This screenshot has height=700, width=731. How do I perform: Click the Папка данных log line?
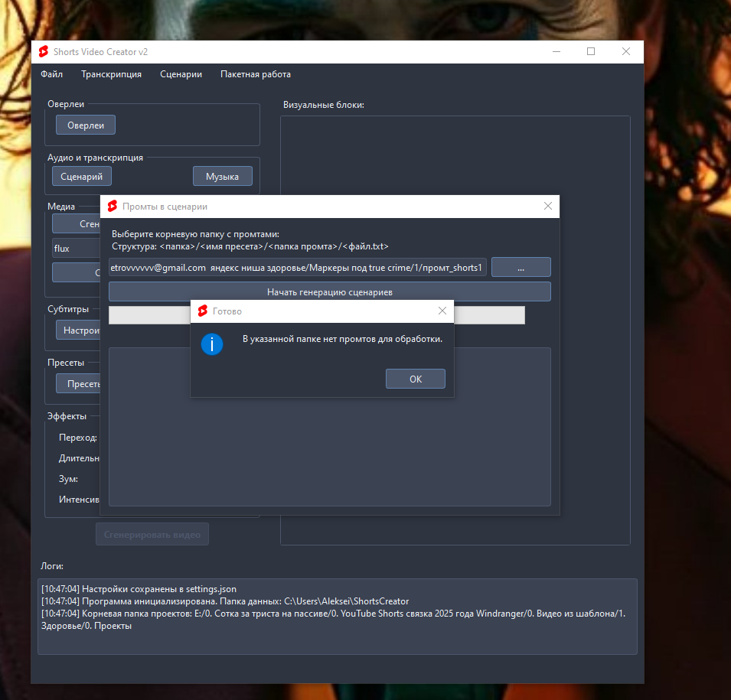pos(225,601)
